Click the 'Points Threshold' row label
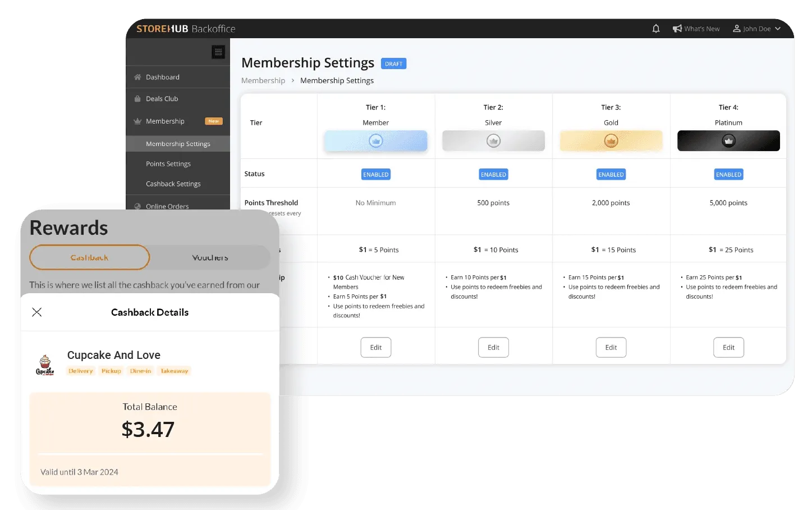The height and width of the screenshot is (510, 812). point(271,203)
